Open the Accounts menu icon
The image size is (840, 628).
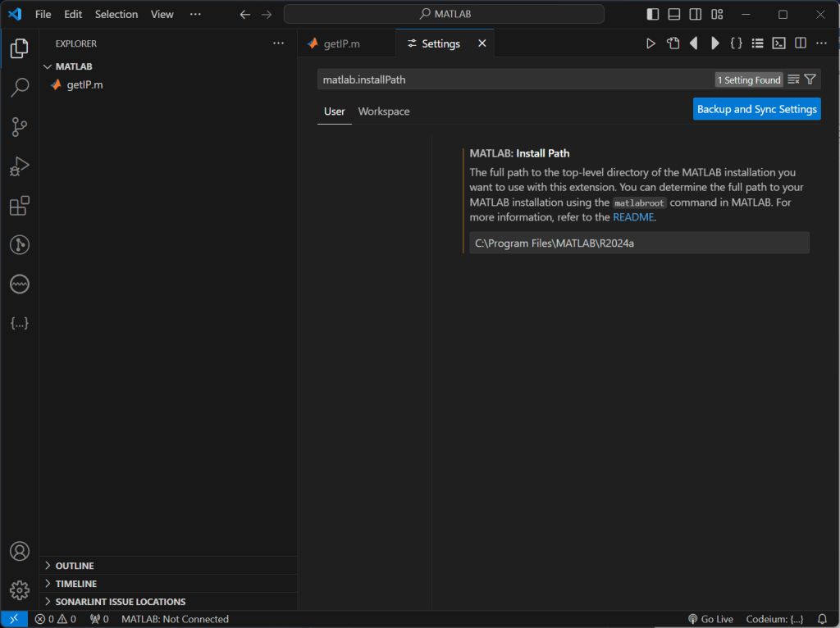point(20,551)
